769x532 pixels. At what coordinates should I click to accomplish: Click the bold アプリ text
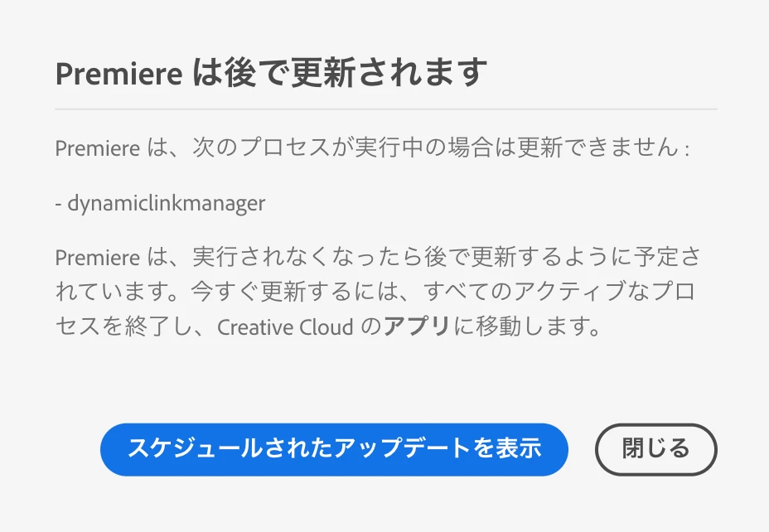(417, 326)
